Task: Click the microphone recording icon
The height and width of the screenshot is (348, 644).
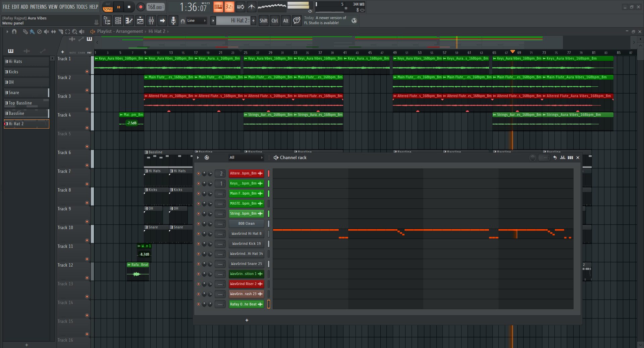Action: 173,21
